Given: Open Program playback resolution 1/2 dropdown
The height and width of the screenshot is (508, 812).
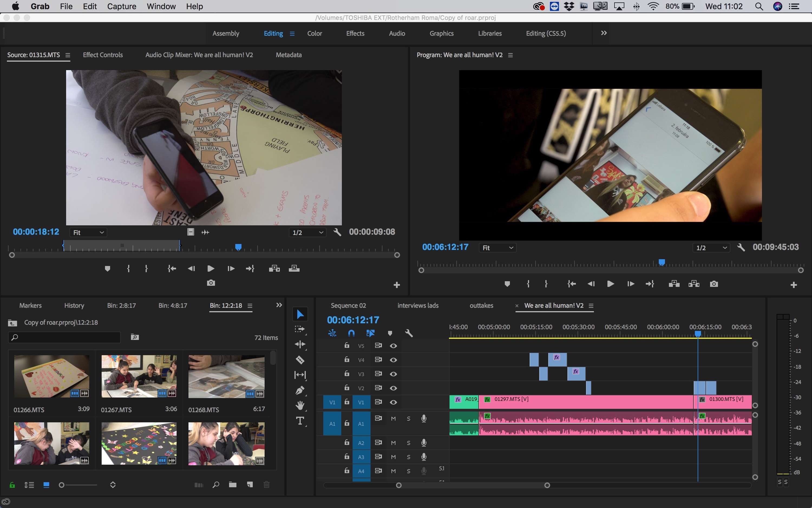Looking at the screenshot, I should [x=711, y=248].
